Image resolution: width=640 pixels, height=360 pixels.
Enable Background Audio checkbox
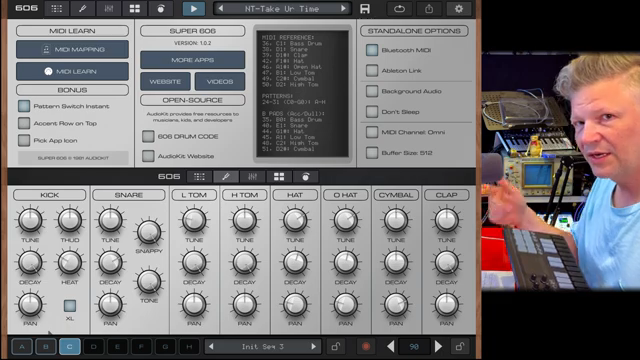(372, 91)
